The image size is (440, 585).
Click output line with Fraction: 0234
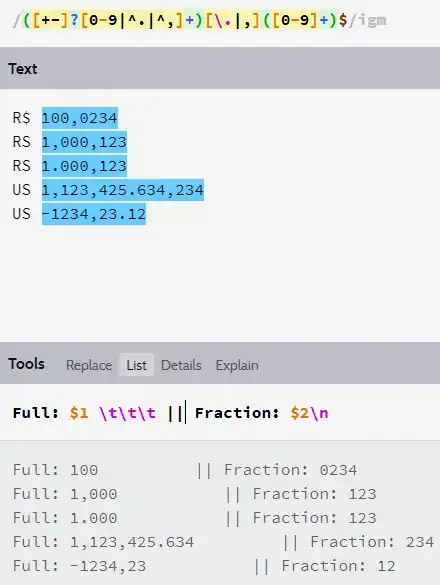pos(185,470)
